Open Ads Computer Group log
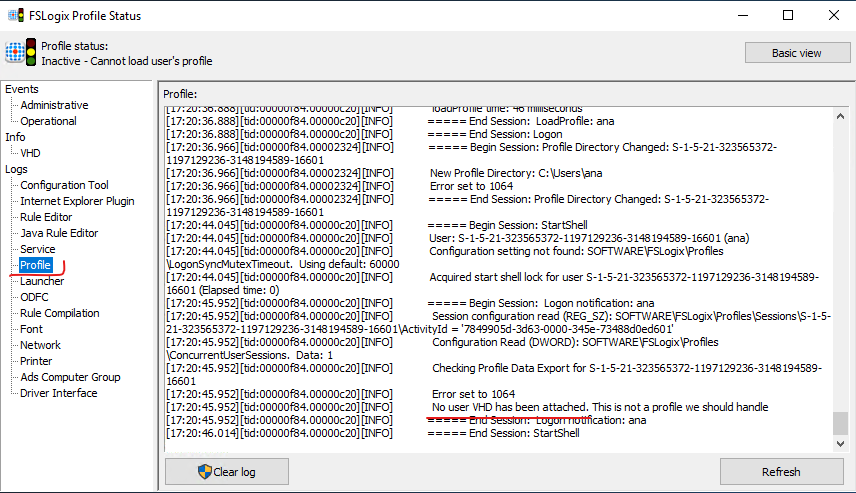856x493 pixels. [70, 377]
